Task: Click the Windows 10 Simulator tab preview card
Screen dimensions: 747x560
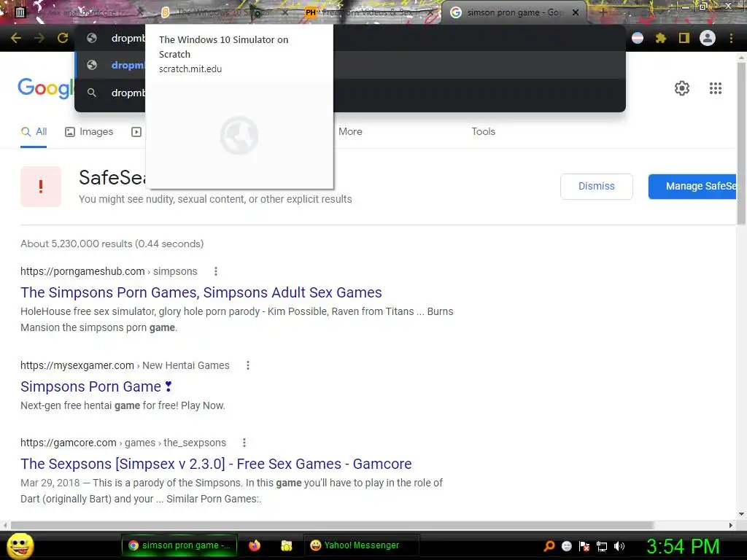Action: [x=239, y=106]
